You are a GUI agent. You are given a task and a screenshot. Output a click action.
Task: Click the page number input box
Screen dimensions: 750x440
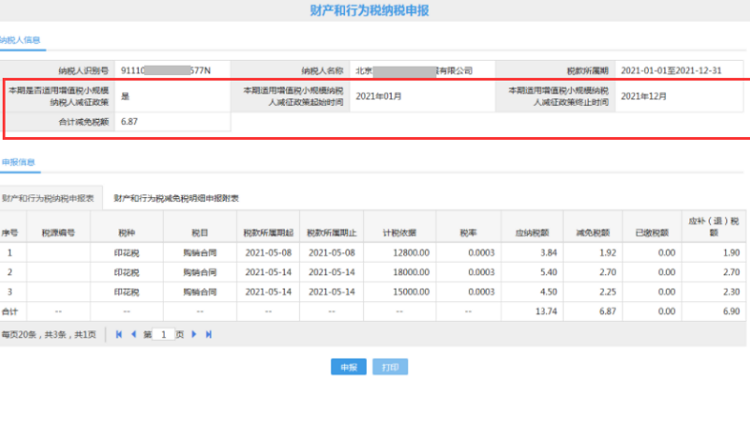click(x=162, y=334)
